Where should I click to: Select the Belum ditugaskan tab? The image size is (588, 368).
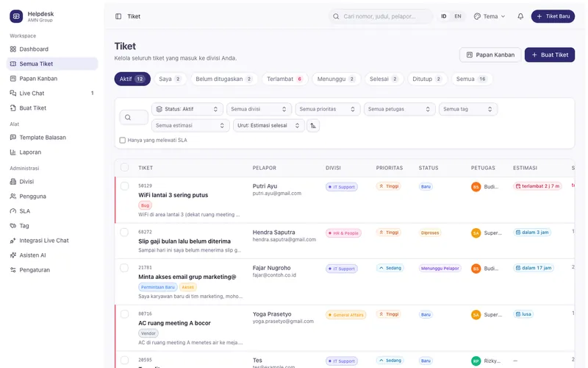point(224,79)
